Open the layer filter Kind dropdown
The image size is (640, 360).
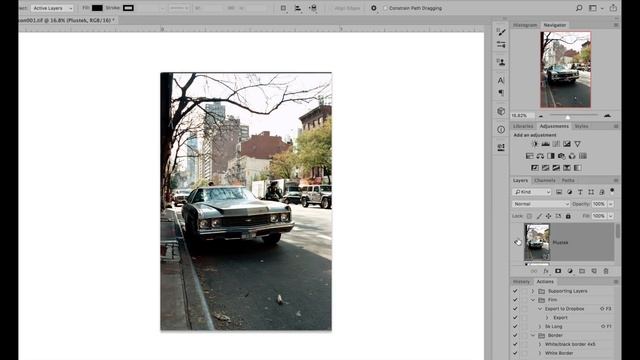click(x=532, y=192)
